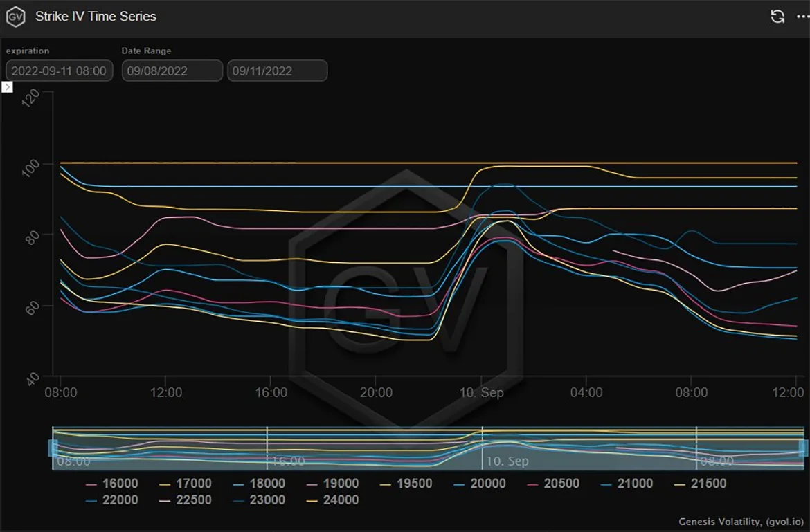Click the Genesis Volatility gvol.io credit link

tap(741, 522)
